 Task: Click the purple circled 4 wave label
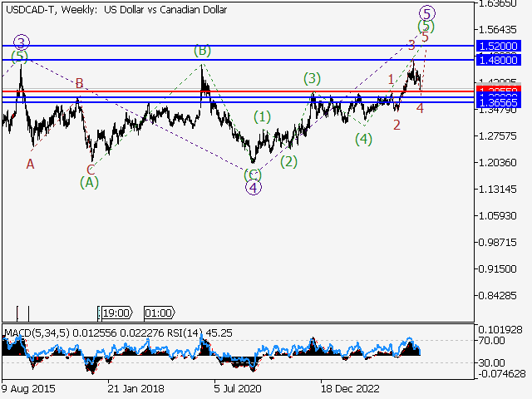(254, 187)
